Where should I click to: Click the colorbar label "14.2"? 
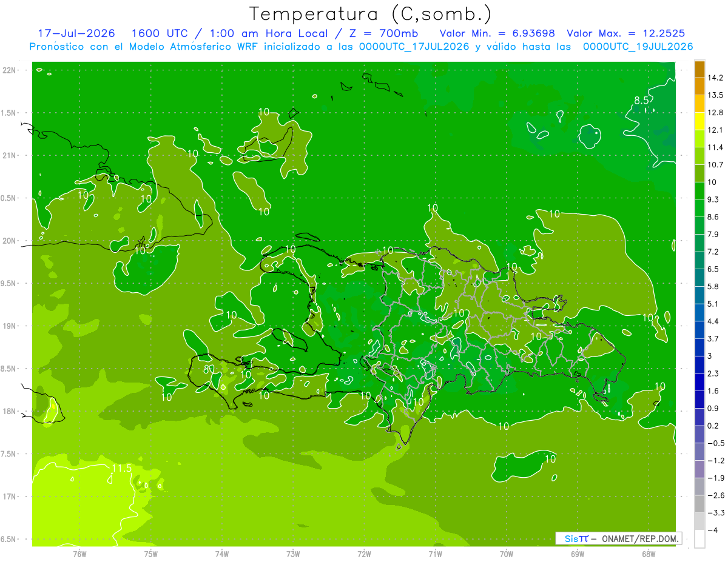715,78
